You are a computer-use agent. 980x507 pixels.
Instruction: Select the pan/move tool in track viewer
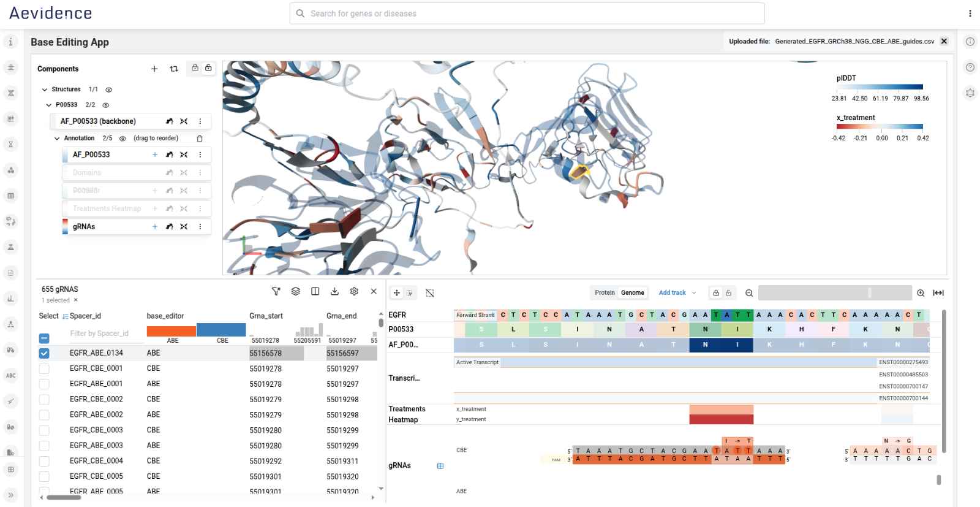coord(397,293)
